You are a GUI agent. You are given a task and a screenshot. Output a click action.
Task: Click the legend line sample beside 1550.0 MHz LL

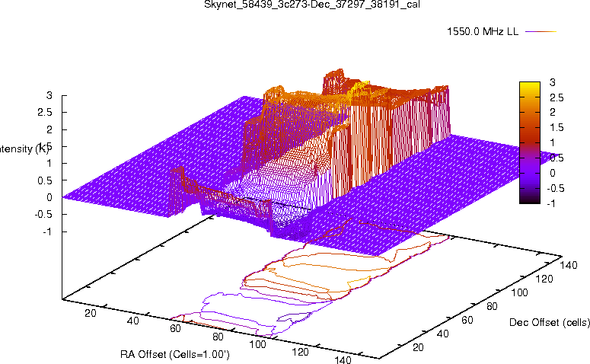pos(541,32)
